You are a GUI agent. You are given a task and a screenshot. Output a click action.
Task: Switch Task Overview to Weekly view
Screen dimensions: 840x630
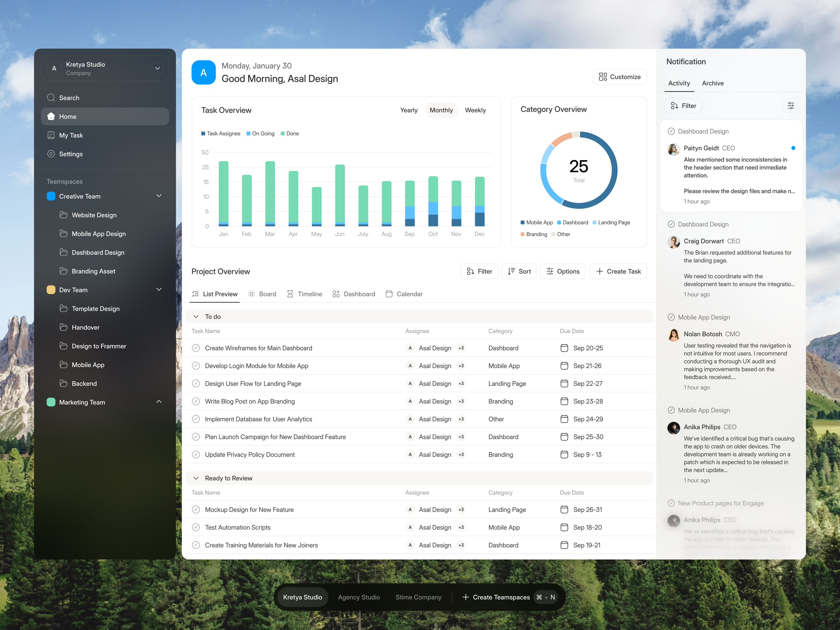(x=475, y=110)
